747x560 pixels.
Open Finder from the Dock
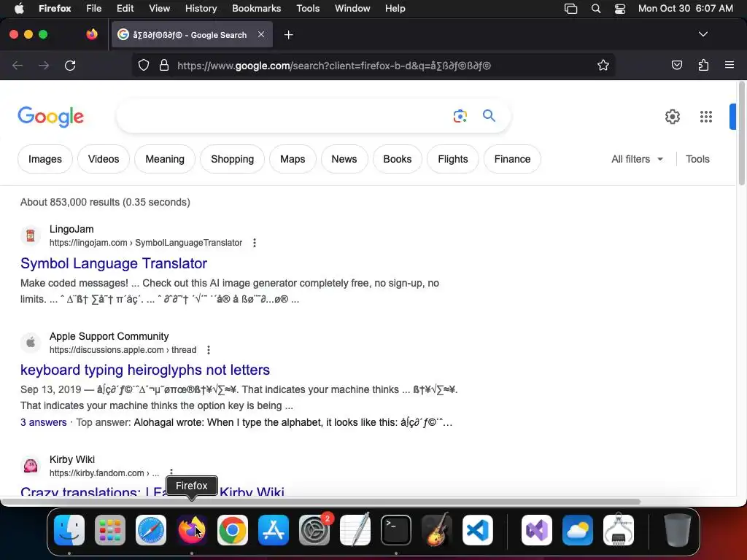69,530
